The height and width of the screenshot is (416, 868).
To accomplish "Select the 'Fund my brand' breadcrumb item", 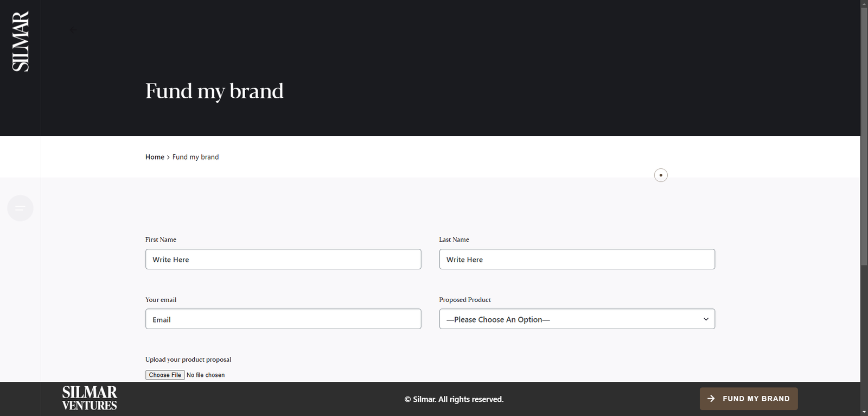I will click(195, 157).
